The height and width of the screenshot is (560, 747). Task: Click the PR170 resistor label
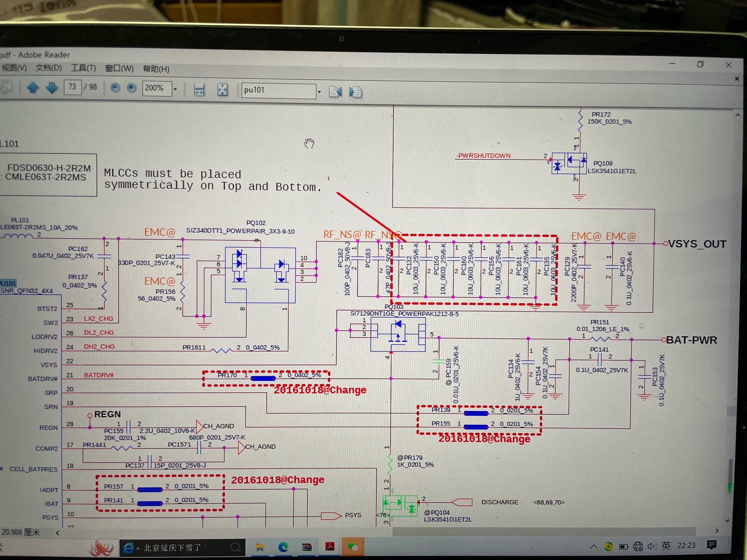pos(227,375)
